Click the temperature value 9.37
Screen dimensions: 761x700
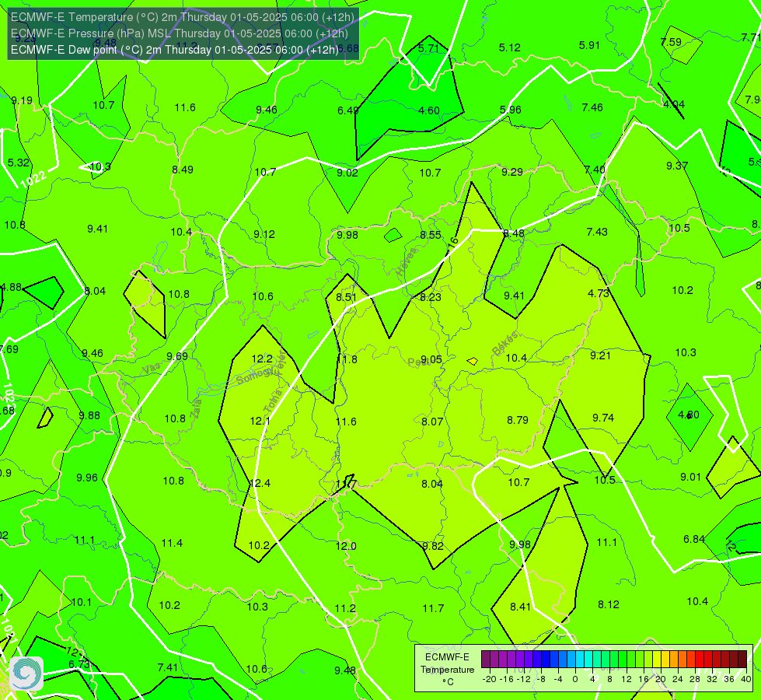[677, 166]
